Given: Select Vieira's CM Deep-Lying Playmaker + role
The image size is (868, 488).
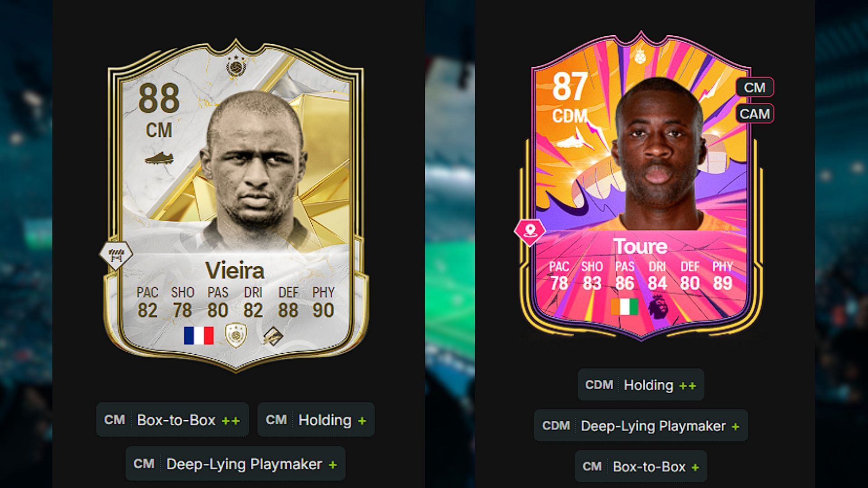Looking at the screenshot, I should [236, 464].
